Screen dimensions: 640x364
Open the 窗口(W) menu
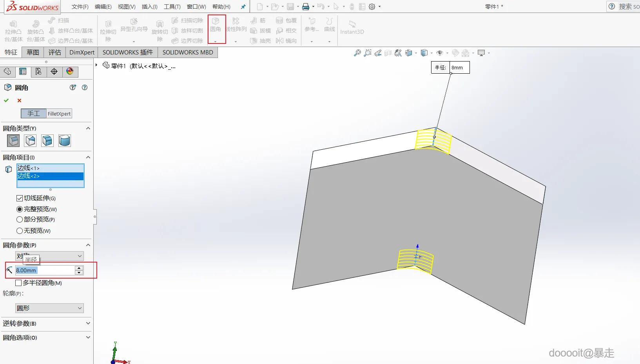point(196,7)
